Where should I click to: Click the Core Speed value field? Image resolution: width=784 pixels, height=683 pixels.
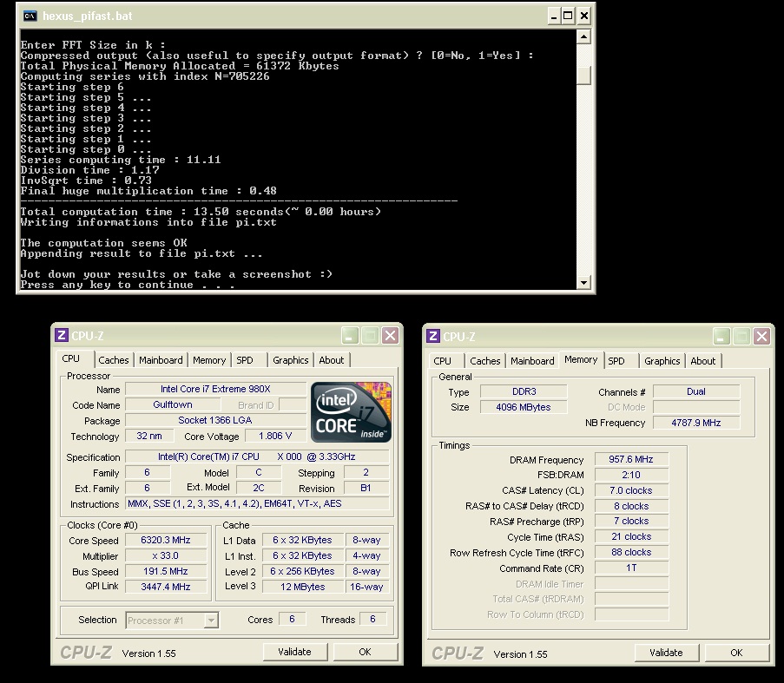166,540
